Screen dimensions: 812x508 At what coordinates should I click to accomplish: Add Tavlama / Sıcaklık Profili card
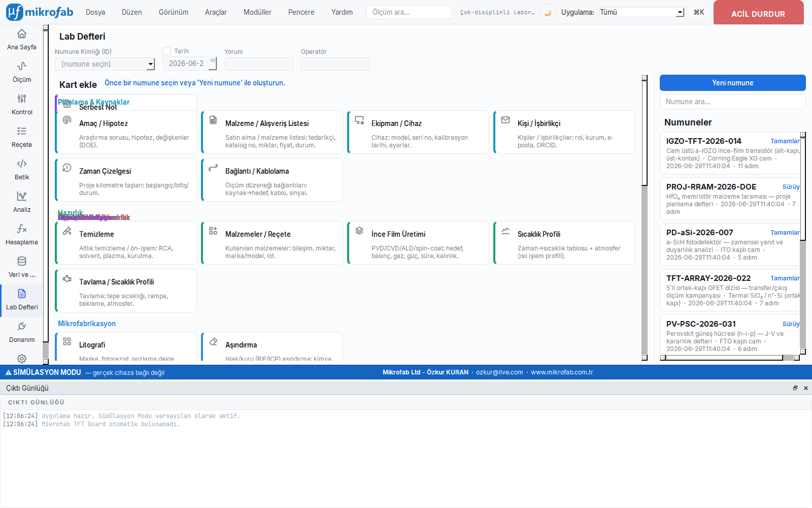[126, 291]
